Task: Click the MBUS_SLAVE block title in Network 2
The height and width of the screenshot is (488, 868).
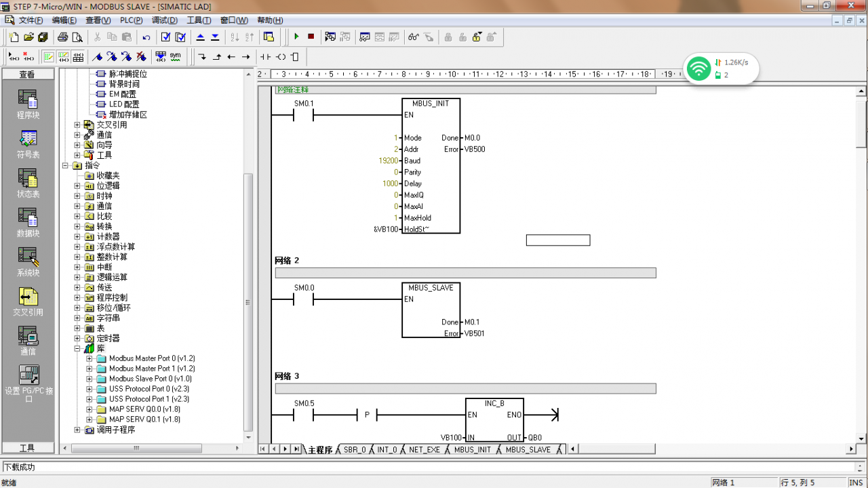Action: click(431, 288)
